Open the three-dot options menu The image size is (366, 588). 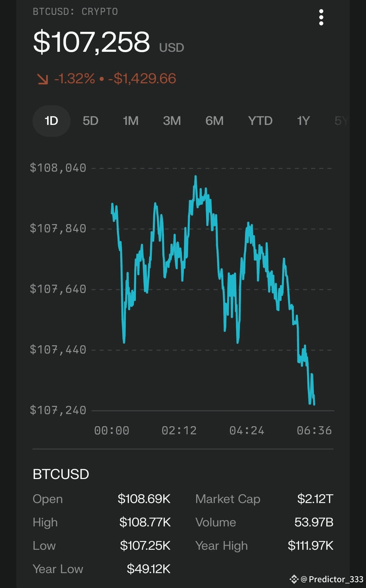click(321, 17)
